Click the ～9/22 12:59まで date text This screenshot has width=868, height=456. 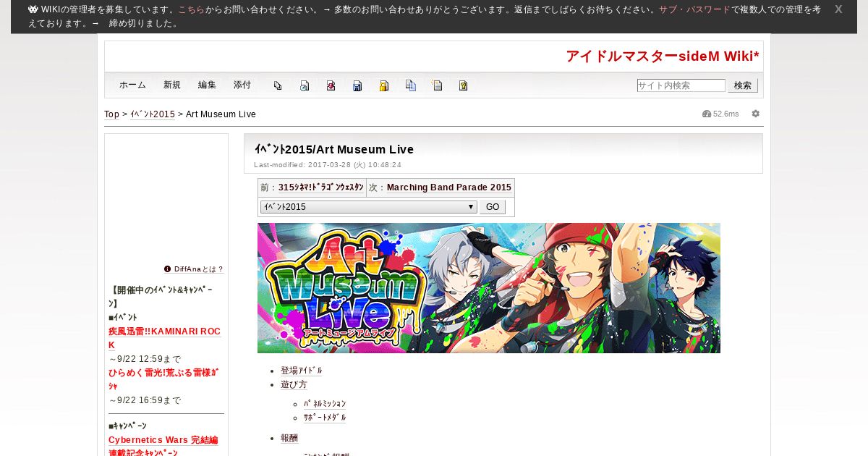[145, 359]
